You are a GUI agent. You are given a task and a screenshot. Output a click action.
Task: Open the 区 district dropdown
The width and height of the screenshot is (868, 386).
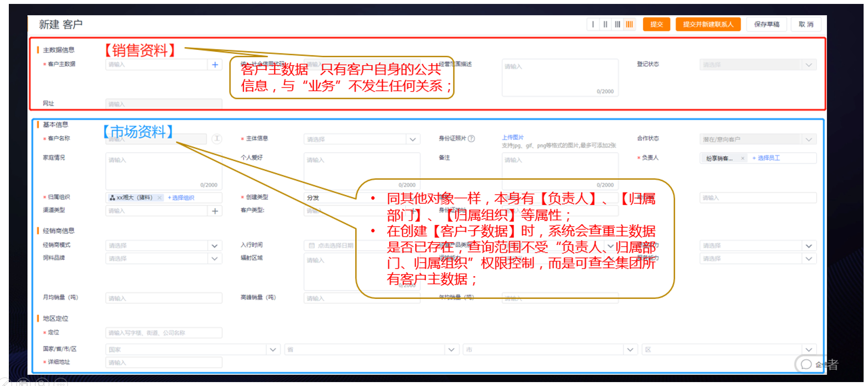coord(729,350)
